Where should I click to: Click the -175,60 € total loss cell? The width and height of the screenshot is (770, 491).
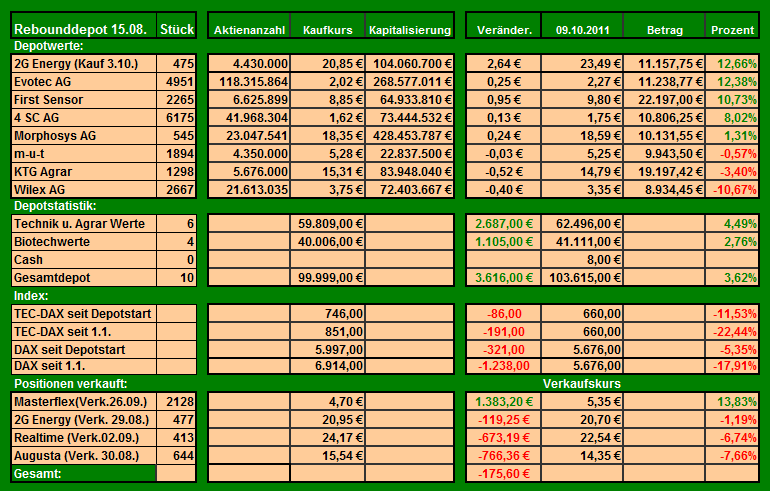tap(504, 474)
